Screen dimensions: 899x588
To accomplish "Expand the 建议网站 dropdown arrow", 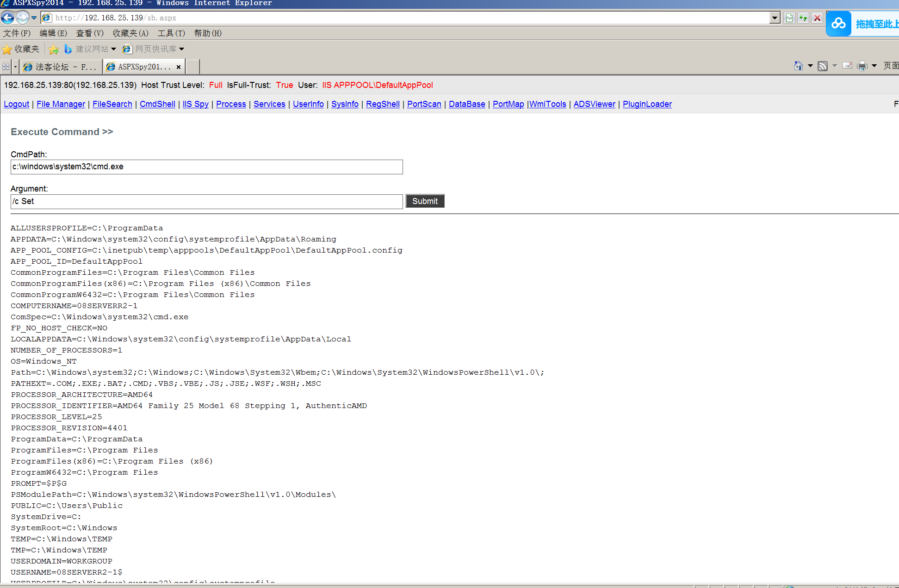I will coord(113,49).
